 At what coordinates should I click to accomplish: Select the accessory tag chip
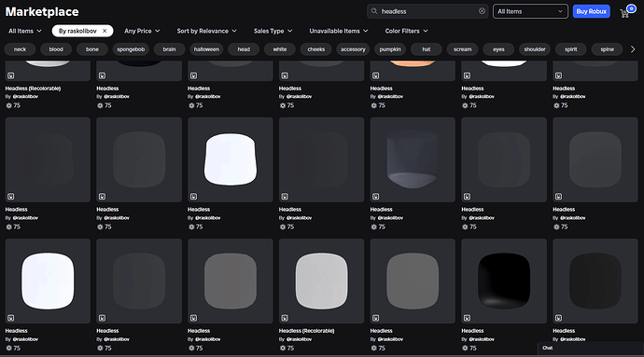pos(353,49)
